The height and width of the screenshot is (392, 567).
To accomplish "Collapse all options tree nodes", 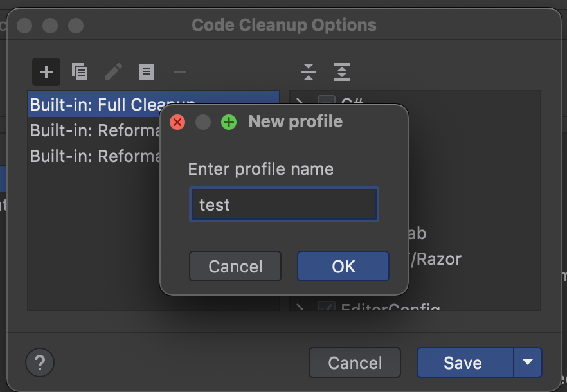I will click(309, 71).
